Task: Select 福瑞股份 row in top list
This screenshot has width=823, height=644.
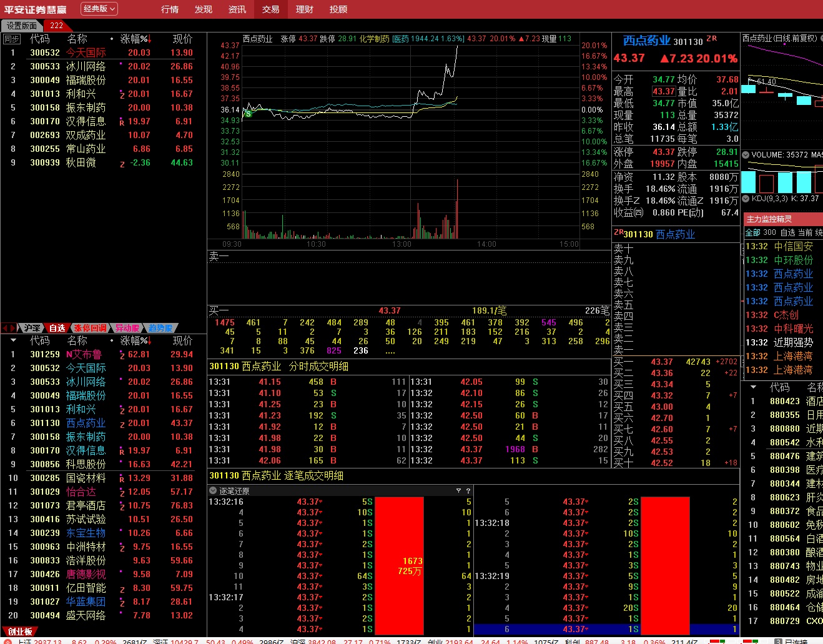Action: (103, 81)
